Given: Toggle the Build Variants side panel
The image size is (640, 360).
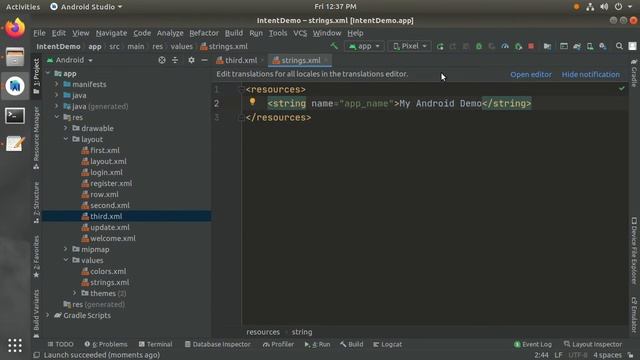Looking at the screenshot, I should [36, 313].
